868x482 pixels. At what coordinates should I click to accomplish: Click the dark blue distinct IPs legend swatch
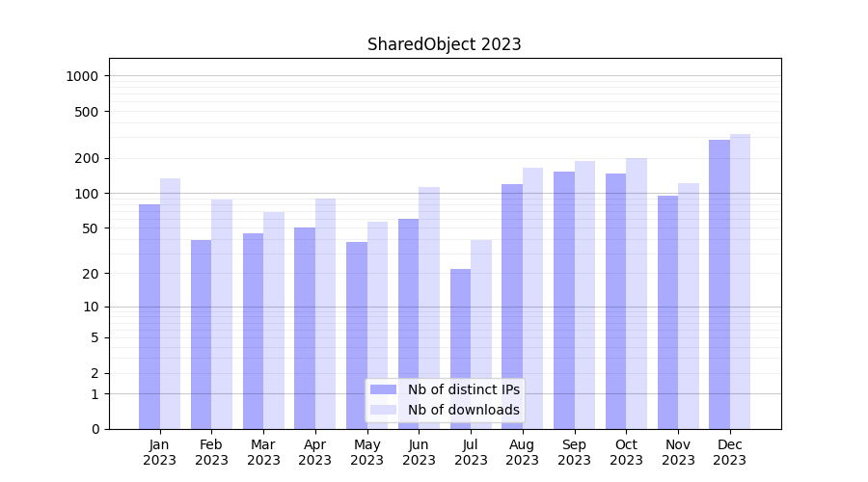[383, 389]
